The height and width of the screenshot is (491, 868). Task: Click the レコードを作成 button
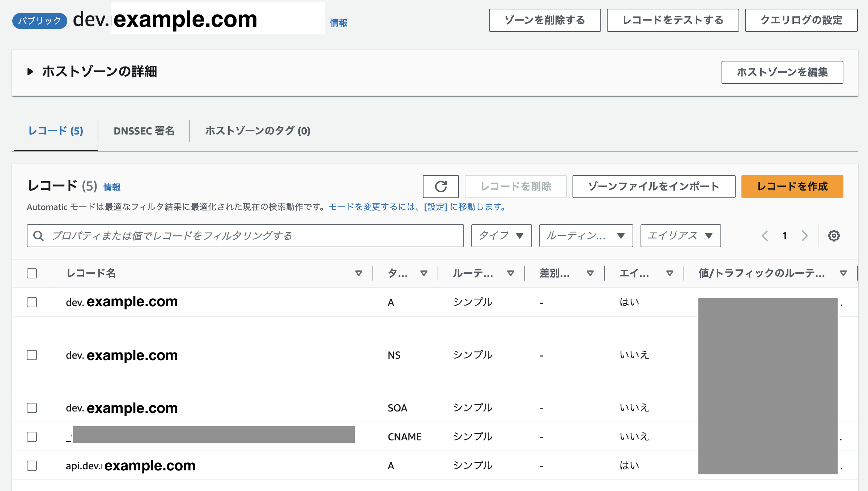point(792,187)
